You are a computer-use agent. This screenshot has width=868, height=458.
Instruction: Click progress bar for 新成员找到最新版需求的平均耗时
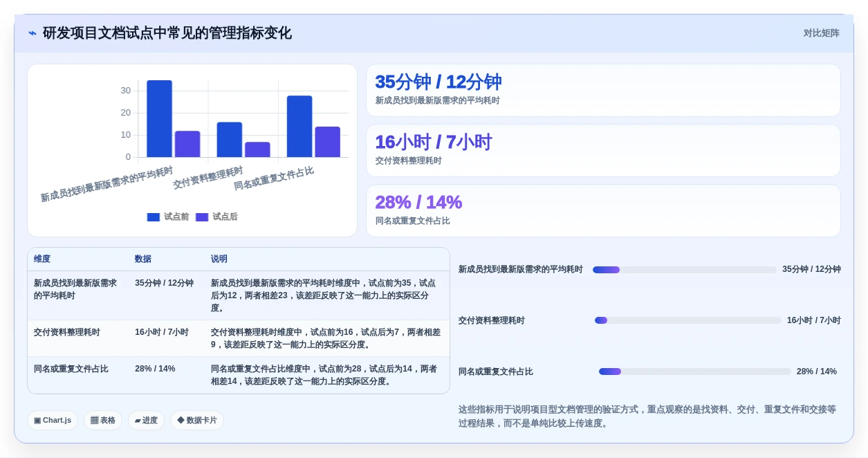tap(685, 270)
